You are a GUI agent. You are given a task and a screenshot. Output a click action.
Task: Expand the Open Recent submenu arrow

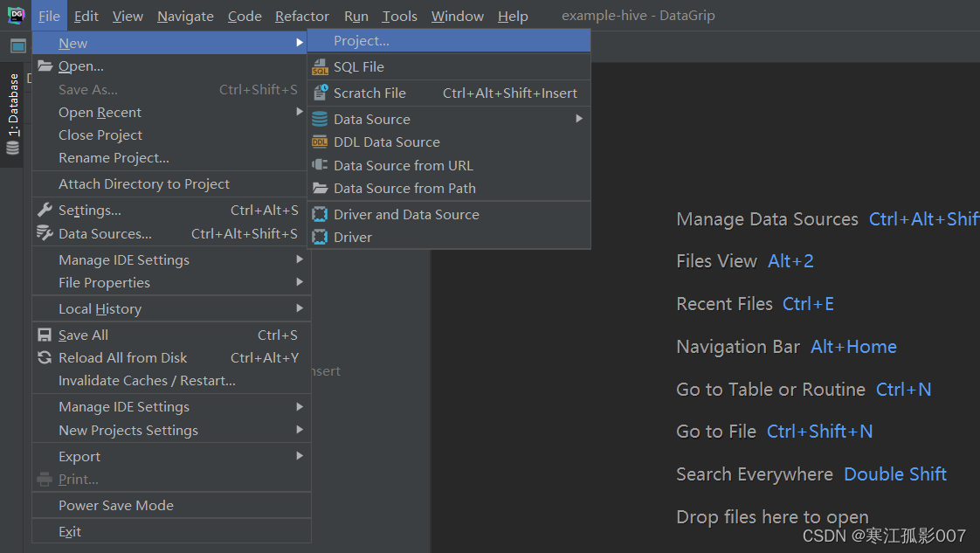coord(300,111)
